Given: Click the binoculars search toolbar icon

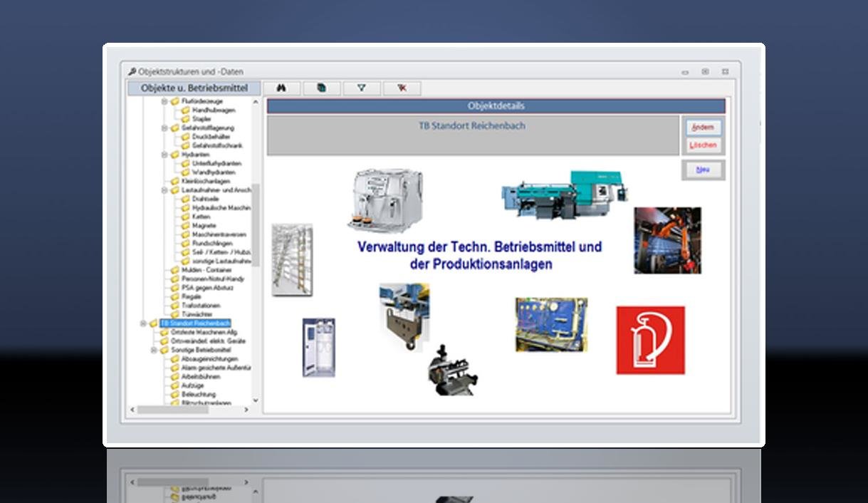Looking at the screenshot, I should pos(281,88).
